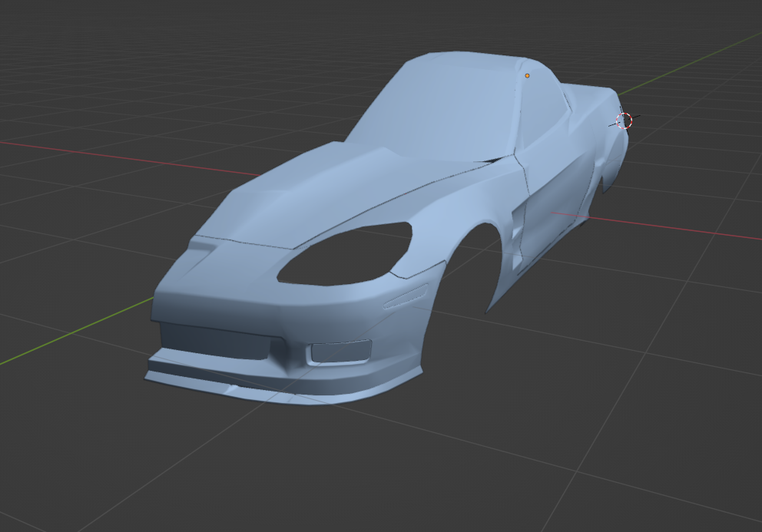Screen dimensions: 762x532
Task: Click the rectangular fog light recess
Action: tap(341, 352)
